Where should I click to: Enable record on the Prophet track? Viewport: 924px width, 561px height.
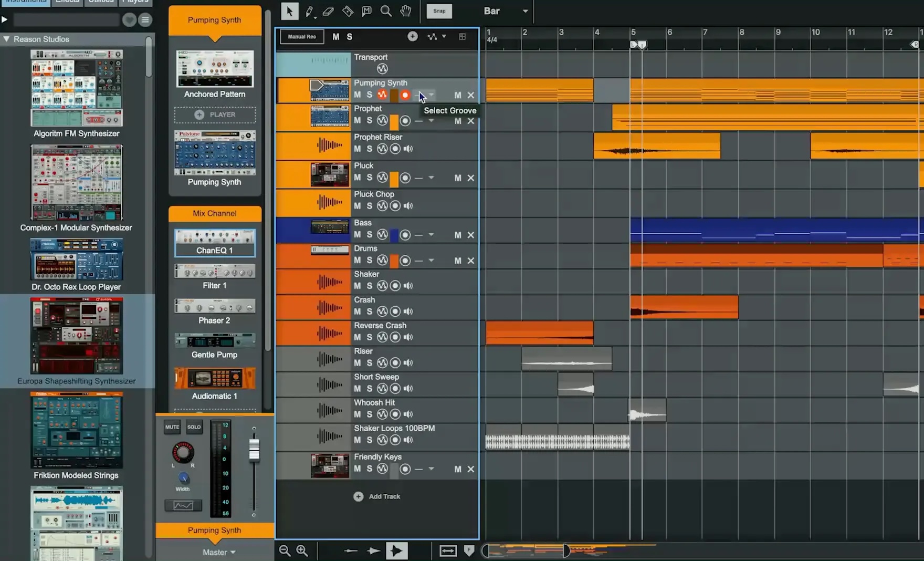pyautogui.click(x=405, y=121)
